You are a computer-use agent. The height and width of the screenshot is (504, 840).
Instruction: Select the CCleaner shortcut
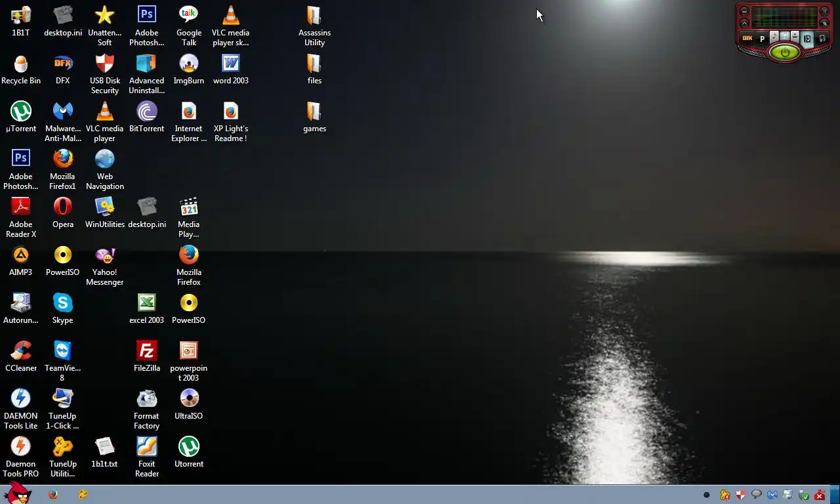[x=21, y=357]
